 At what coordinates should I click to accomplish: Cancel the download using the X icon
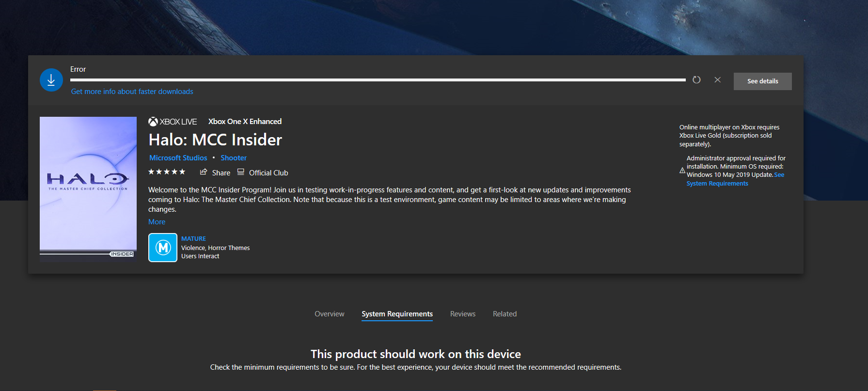(718, 80)
